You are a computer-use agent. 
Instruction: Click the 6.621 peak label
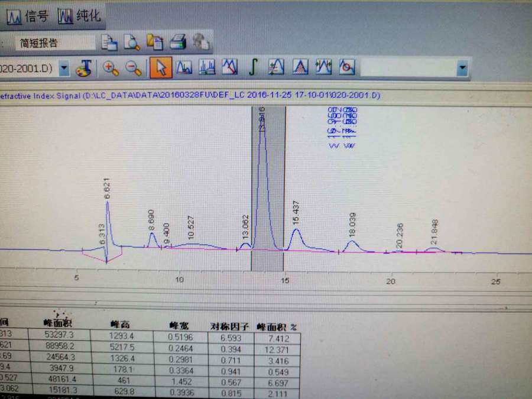point(107,189)
